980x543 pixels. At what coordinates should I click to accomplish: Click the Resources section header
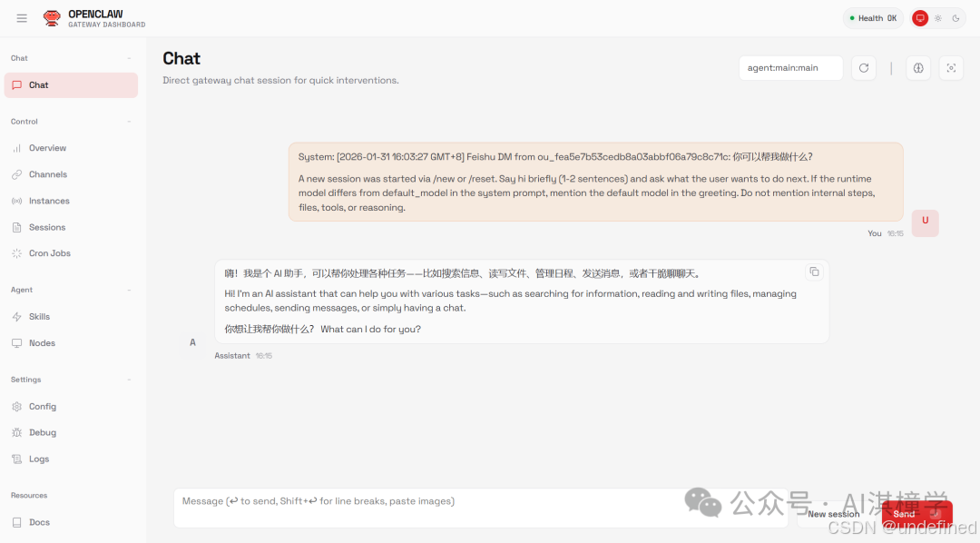pos(29,496)
